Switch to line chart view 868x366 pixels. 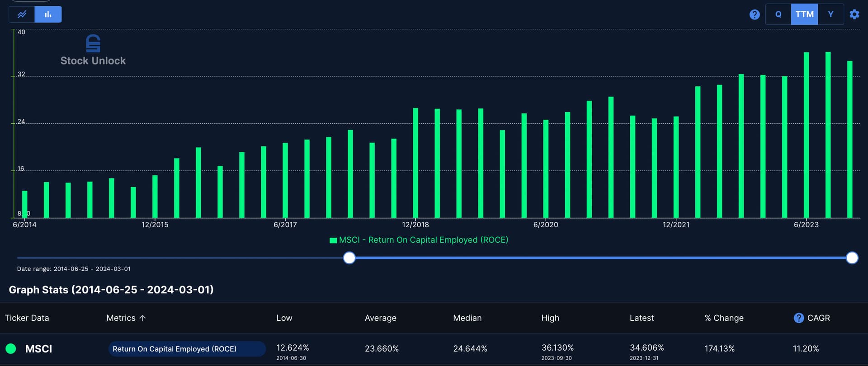pos(22,14)
